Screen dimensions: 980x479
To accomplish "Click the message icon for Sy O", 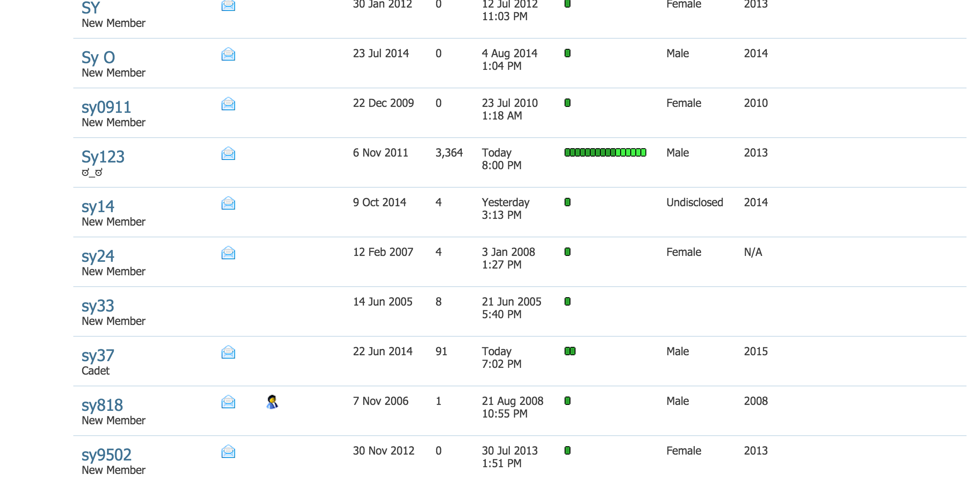I will click(228, 54).
